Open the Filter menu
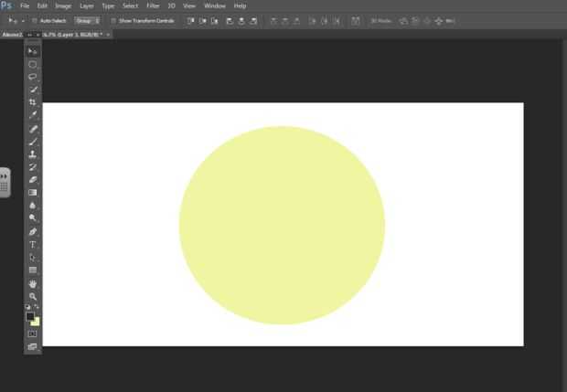This screenshot has width=567, height=392. coord(153,5)
